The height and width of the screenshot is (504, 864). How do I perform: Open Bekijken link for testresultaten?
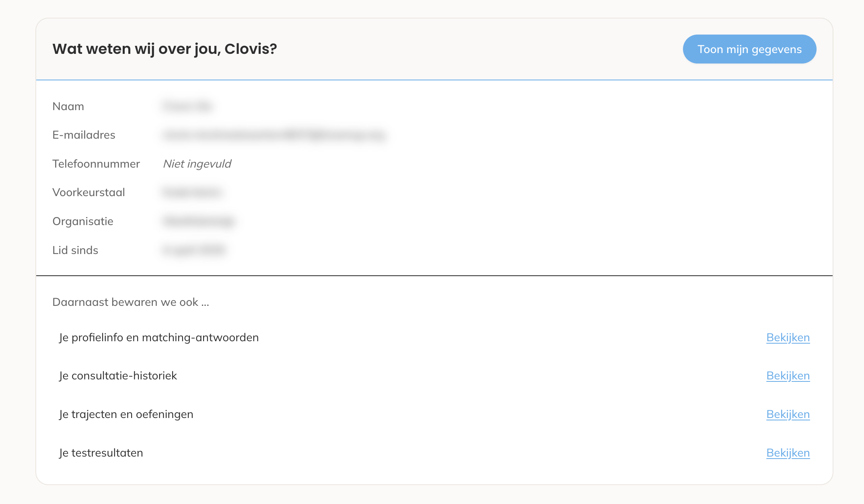[788, 453]
